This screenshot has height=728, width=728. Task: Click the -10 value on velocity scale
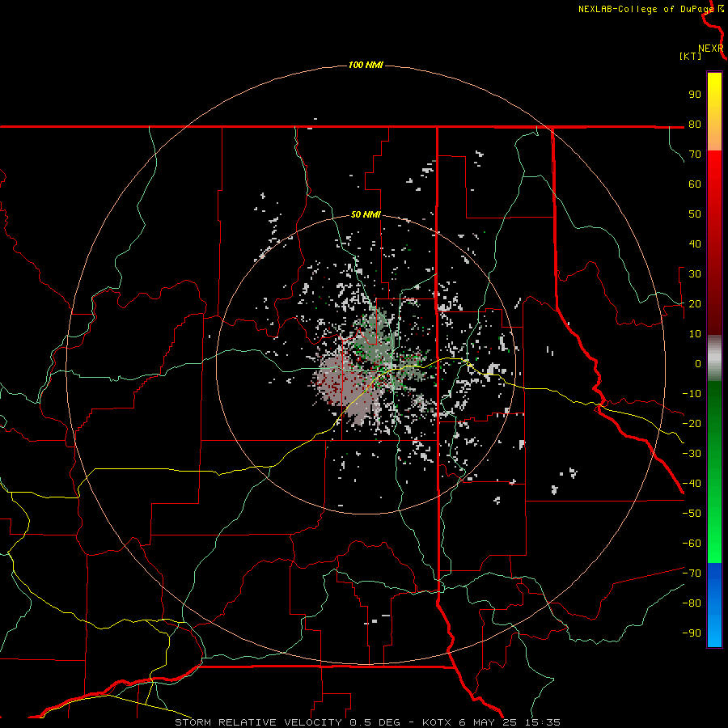click(692, 394)
